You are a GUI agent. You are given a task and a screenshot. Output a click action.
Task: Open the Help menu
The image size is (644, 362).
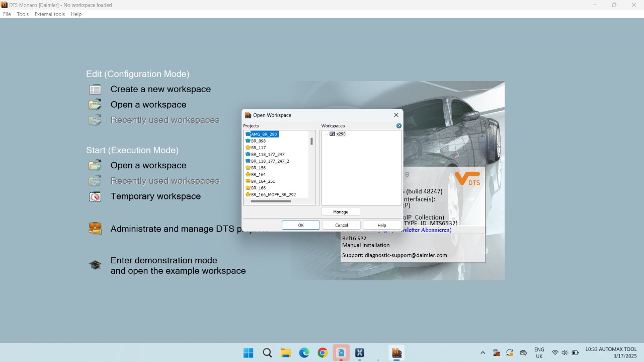pos(76,14)
